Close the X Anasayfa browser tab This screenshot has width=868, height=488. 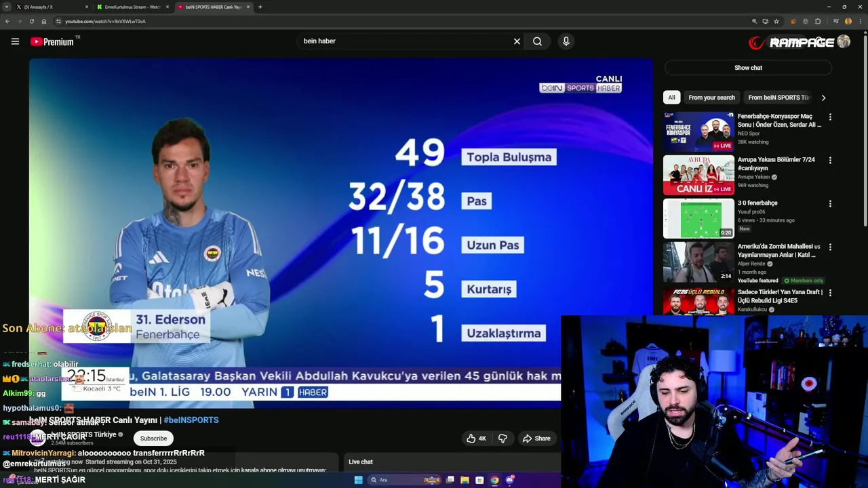click(x=87, y=7)
